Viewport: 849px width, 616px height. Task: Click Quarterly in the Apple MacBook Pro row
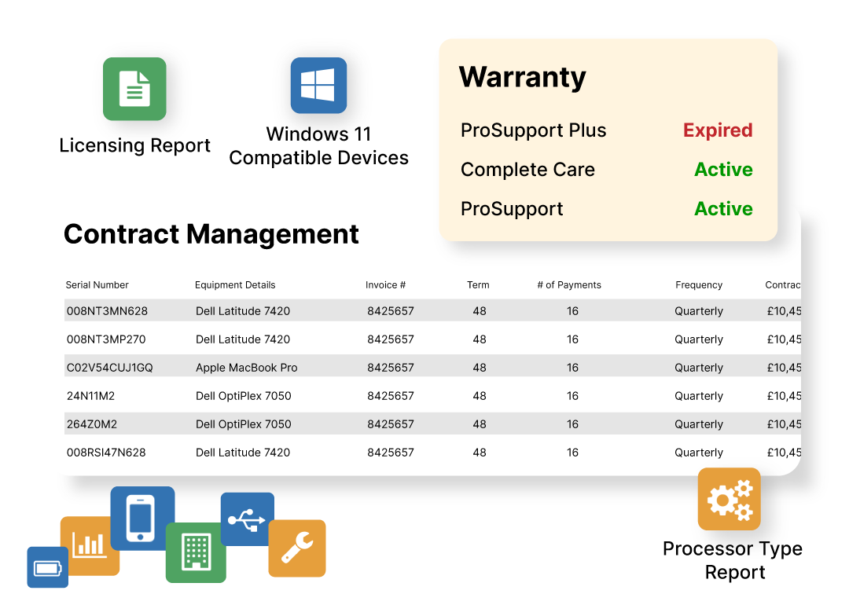699,368
